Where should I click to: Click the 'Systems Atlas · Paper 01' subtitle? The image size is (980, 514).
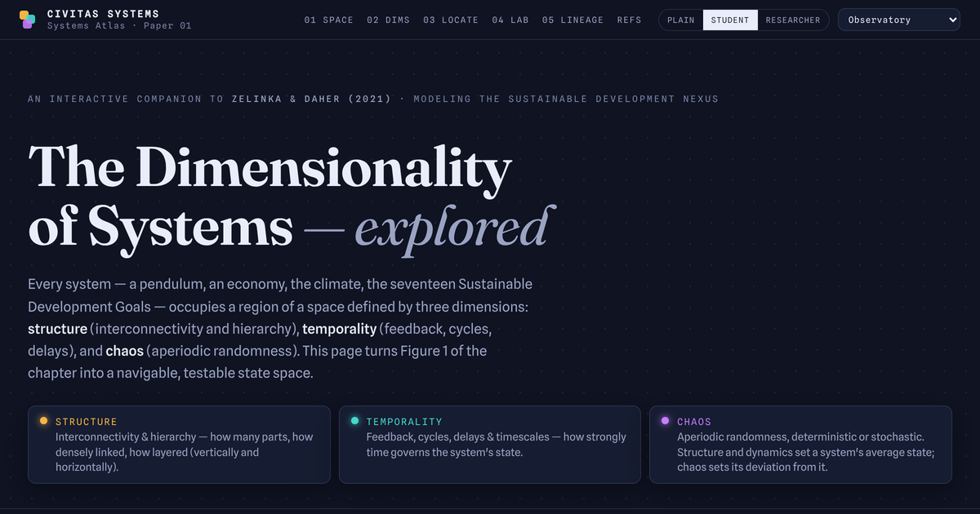click(x=119, y=26)
